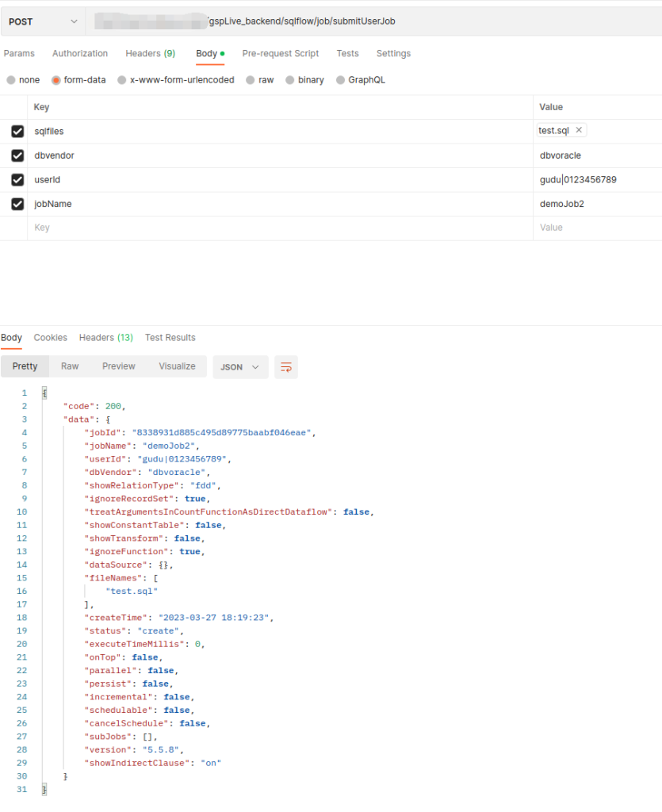Open the JSON response format dropdown
Viewport: 662px width, 812px height.
point(239,367)
